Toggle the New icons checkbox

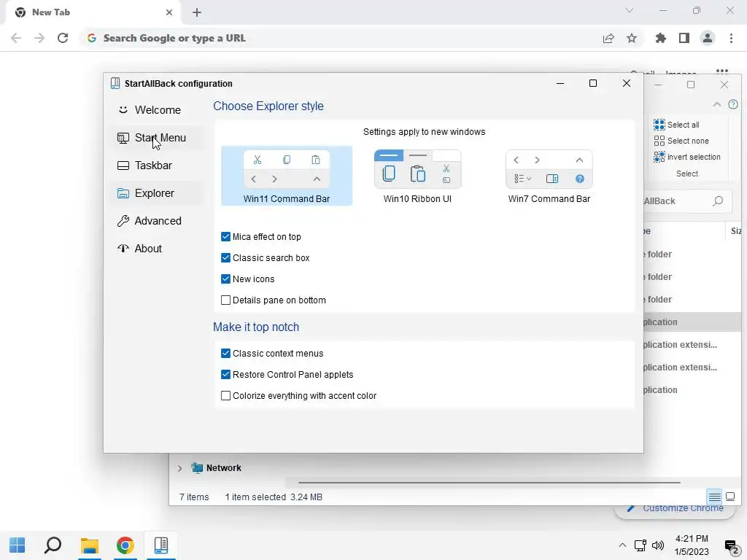pos(226,279)
